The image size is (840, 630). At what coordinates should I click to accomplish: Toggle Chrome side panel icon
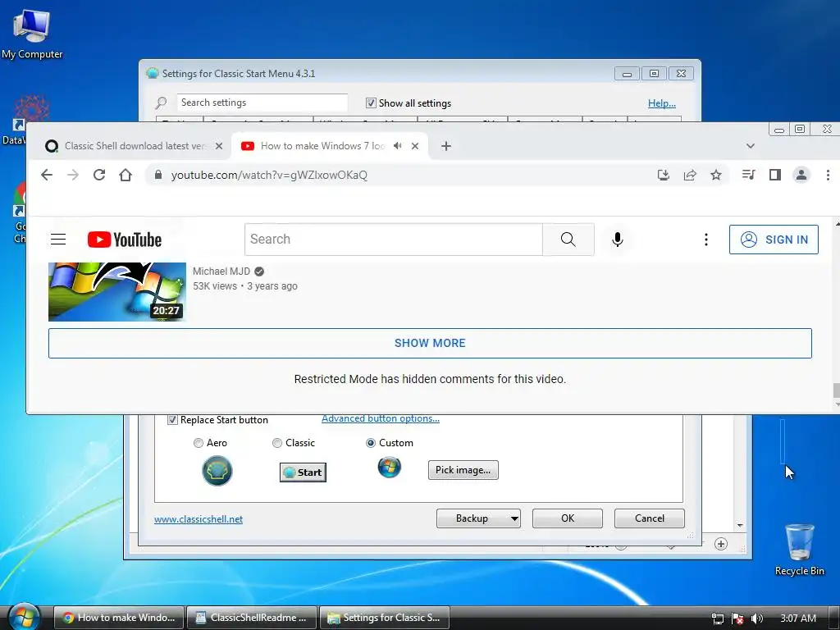(x=774, y=175)
